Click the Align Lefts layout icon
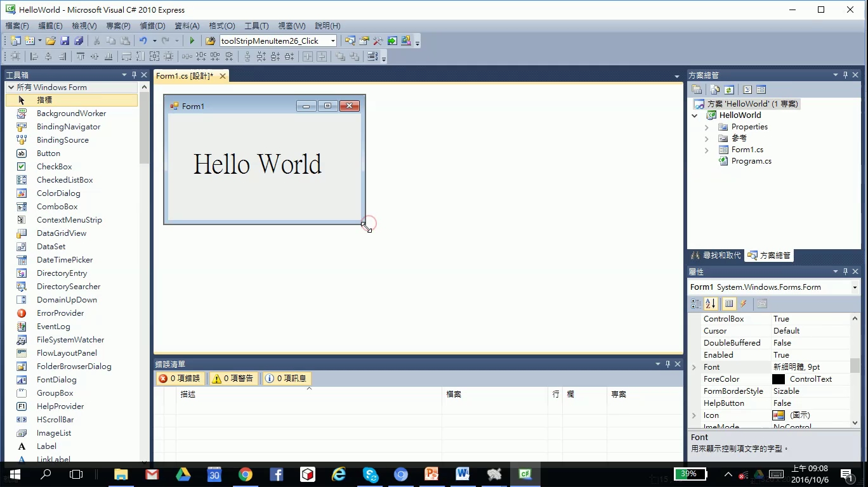Viewport: 868px width, 487px height. 34,56
